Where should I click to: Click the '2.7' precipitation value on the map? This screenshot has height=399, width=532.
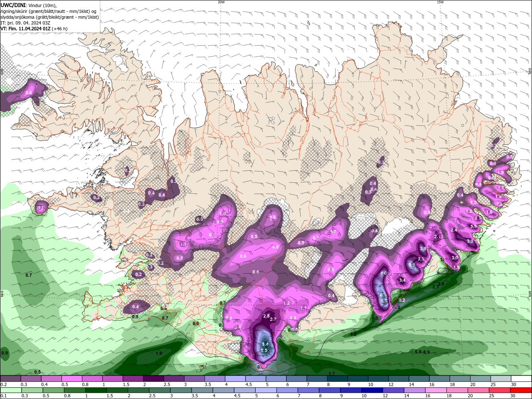point(273,320)
